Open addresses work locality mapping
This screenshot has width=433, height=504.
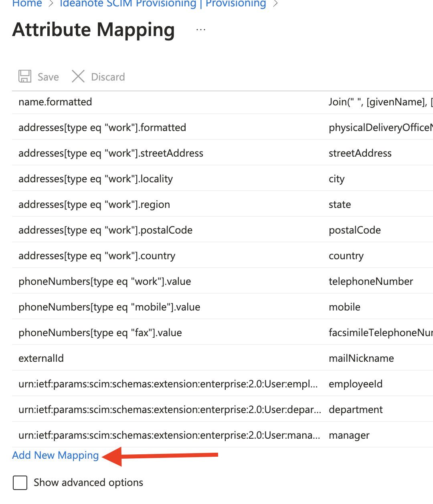(x=95, y=179)
